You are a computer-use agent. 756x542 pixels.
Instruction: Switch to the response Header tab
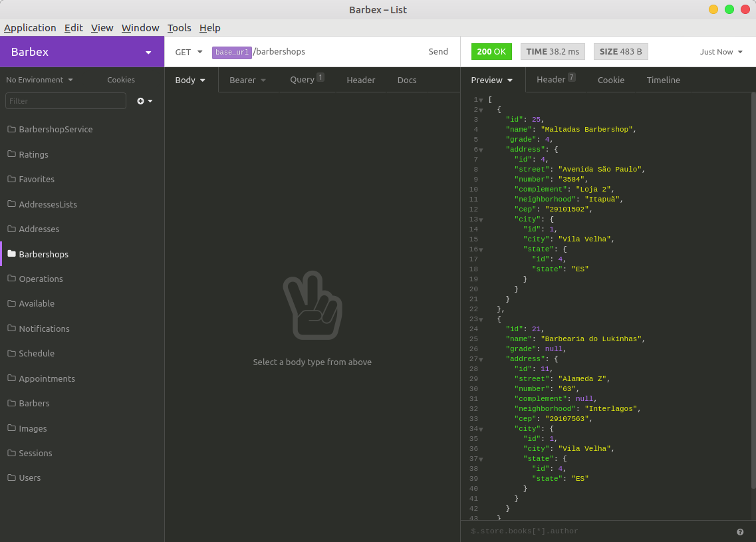(556, 80)
